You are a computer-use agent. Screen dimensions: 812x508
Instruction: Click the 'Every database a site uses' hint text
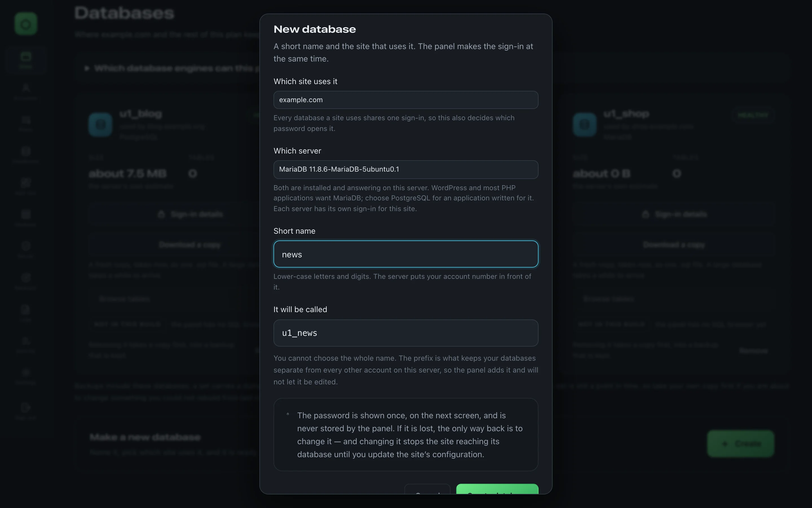click(x=394, y=123)
